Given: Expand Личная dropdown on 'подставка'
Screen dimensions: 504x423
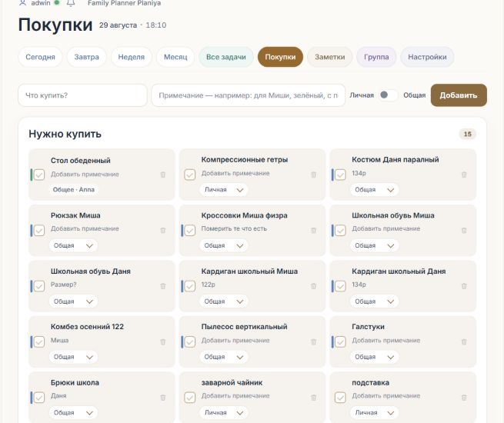Looking at the screenshot, I should point(374,413).
